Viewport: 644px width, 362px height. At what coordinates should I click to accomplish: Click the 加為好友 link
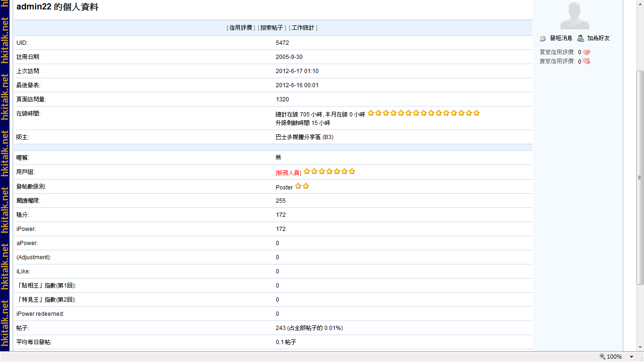point(598,38)
